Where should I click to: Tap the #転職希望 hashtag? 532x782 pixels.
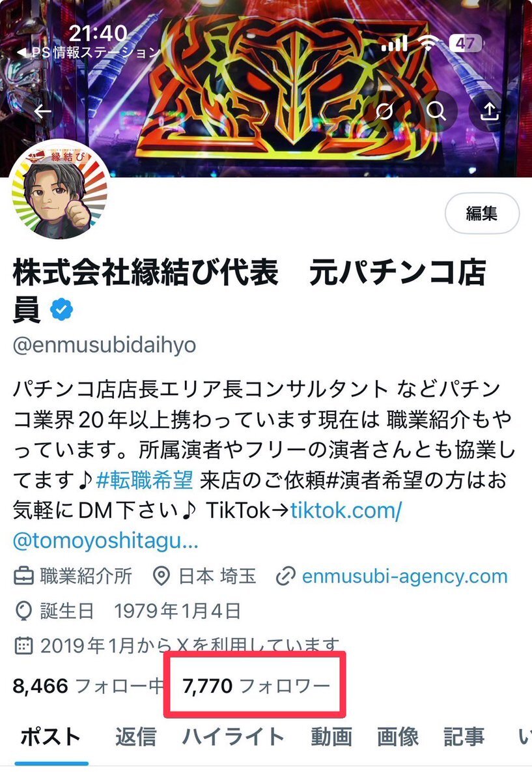[145, 481]
